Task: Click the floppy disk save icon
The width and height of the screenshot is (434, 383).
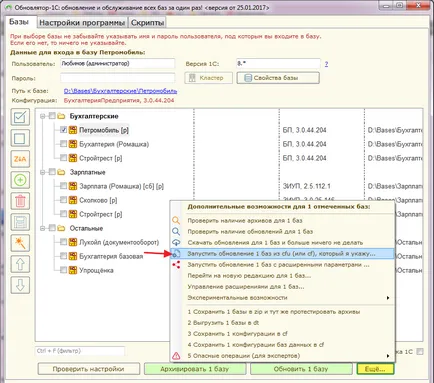Action: (20, 222)
